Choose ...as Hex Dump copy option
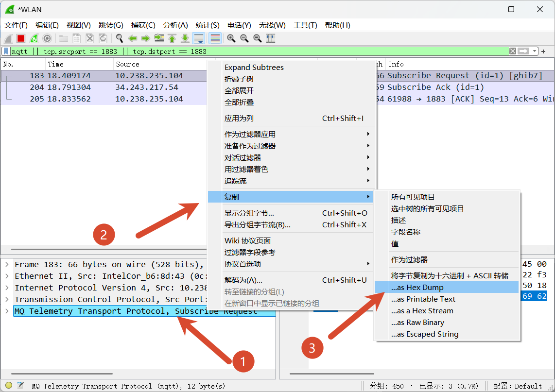This screenshot has height=392, width=555. tap(447, 287)
